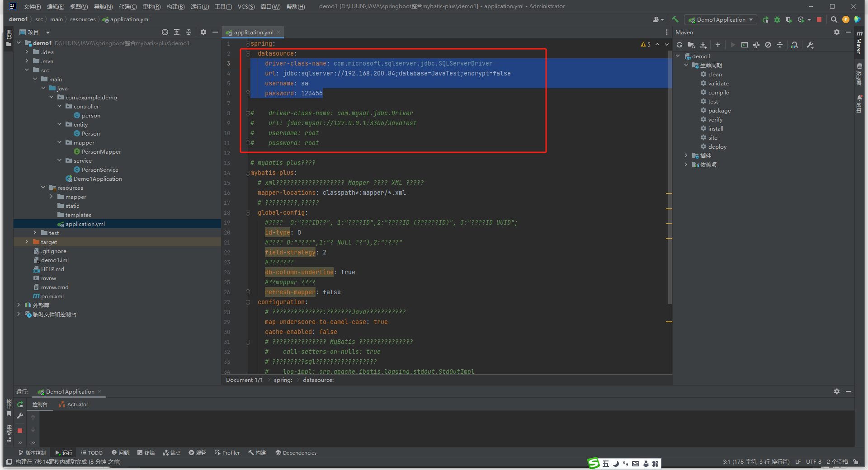
Task: Open the 问题 problems tool window
Action: click(120, 452)
